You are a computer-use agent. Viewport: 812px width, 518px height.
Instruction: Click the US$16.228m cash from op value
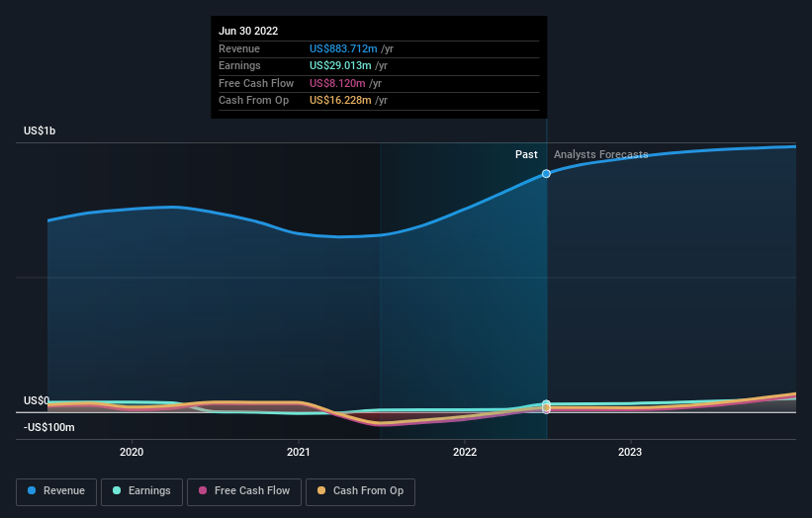coord(340,101)
